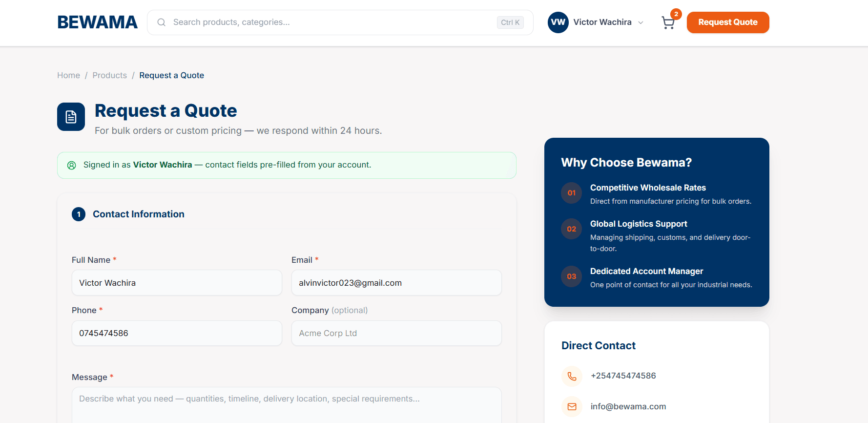Click "Managing shipping, customs, and delivery" description

coord(670,243)
